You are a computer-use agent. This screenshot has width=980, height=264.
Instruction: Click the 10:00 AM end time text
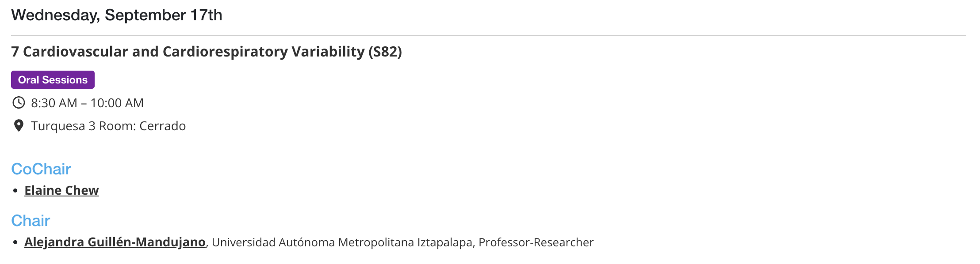(x=117, y=103)
